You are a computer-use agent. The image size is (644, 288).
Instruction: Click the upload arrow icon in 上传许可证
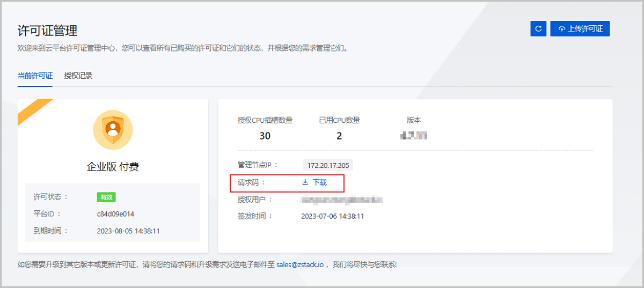coord(561,29)
